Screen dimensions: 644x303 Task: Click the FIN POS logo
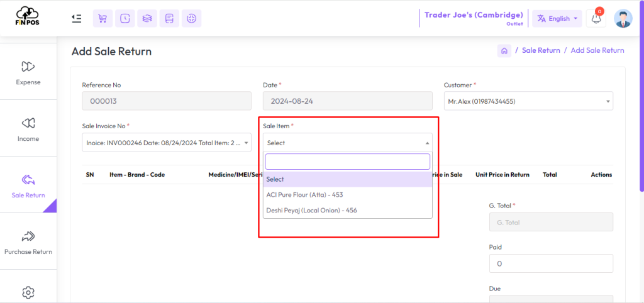28,16
